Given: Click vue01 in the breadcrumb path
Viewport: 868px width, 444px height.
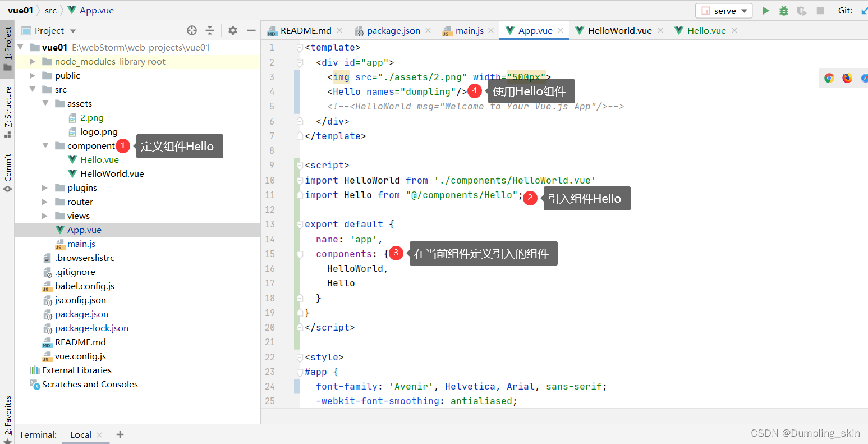Looking at the screenshot, I should point(20,10).
